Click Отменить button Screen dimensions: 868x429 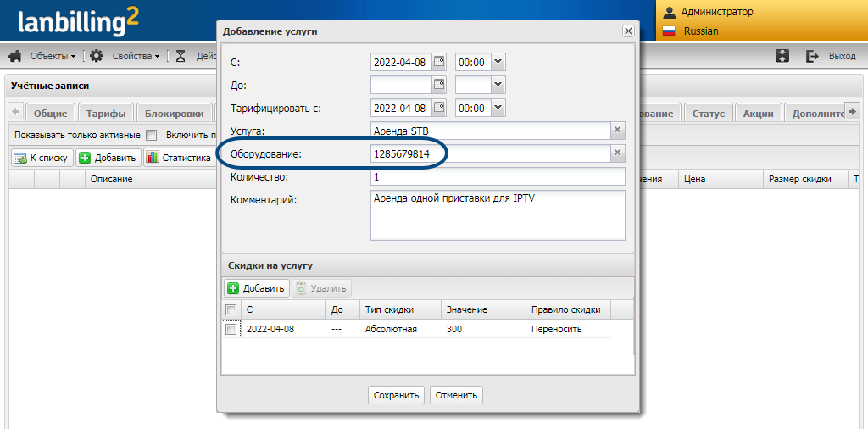[456, 395]
